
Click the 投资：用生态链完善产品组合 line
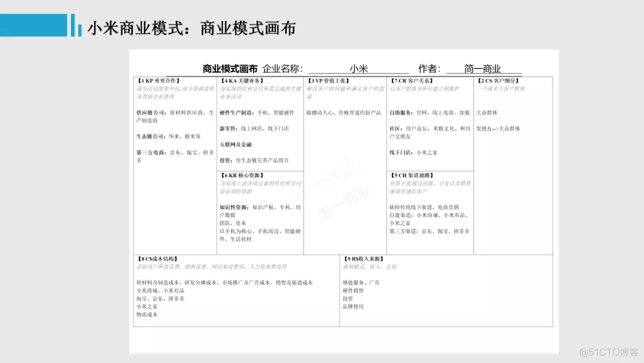click(254, 161)
